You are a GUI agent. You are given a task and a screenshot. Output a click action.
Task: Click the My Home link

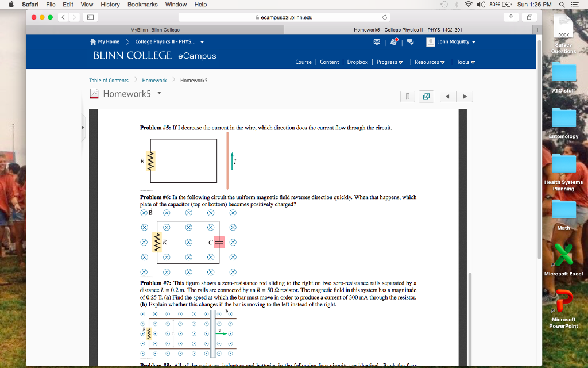coord(109,41)
